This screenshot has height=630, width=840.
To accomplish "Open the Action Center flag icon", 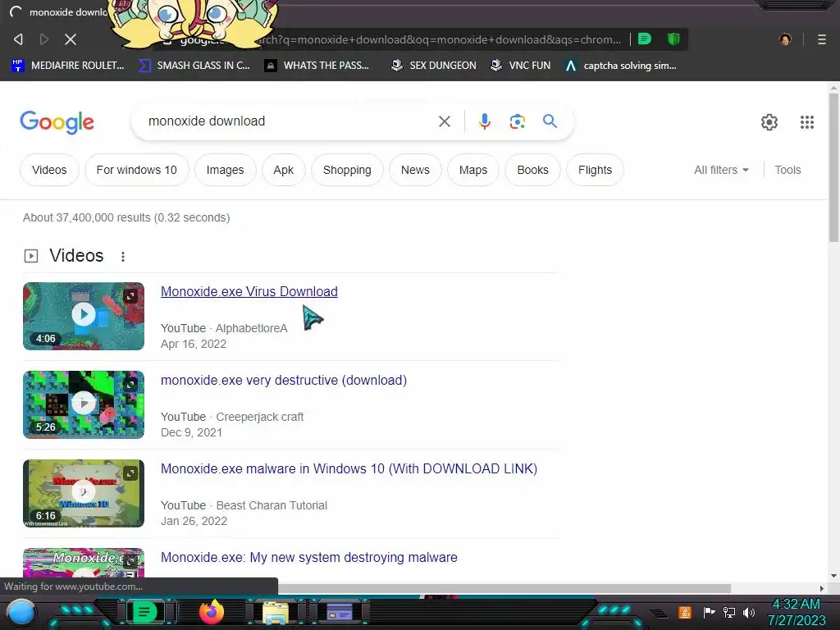I will coord(710,612).
